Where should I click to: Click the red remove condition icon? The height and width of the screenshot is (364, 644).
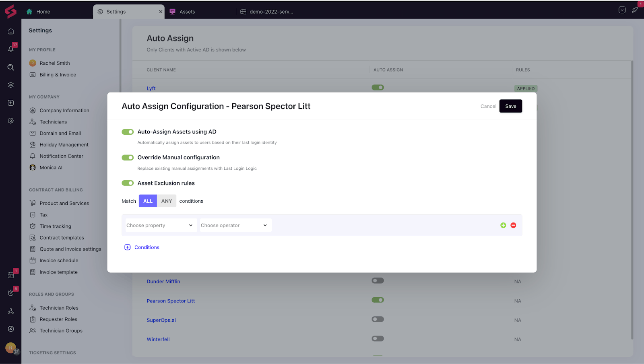(x=513, y=225)
